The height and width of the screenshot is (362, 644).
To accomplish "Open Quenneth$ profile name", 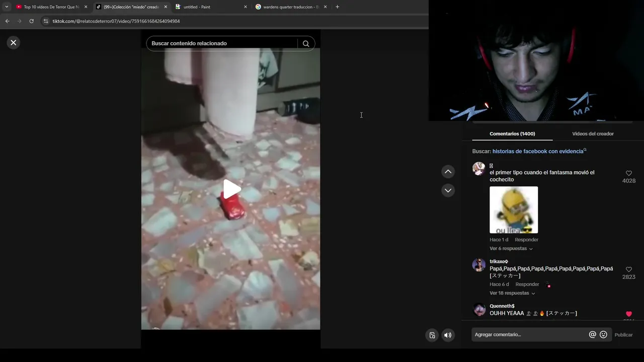I will pyautogui.click(x=502, y=306).
